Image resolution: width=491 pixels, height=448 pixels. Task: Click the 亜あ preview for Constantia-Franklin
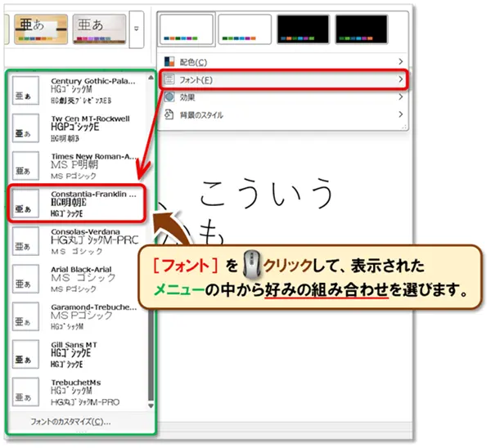point(25,204)
